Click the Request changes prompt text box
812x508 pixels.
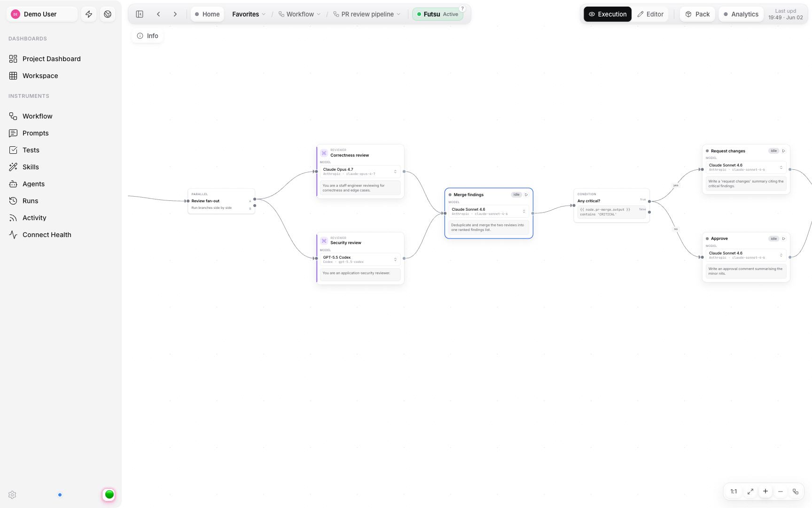click(x=746, y=183)
